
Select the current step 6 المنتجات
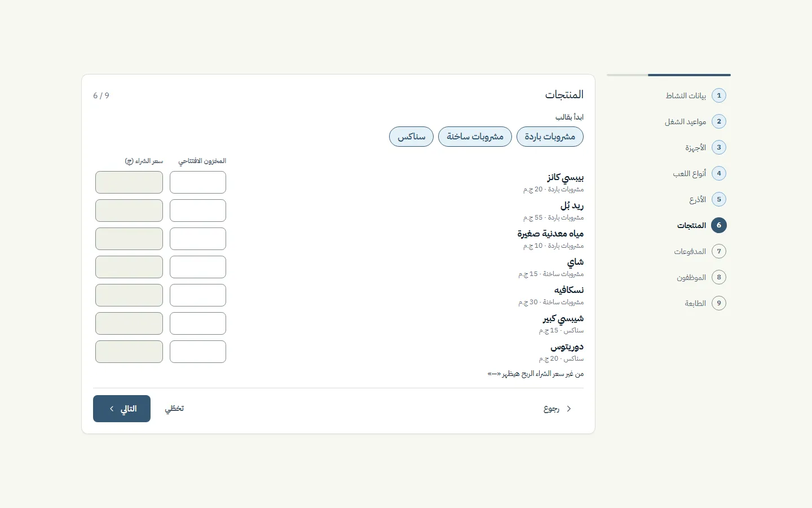click(701, 225)
